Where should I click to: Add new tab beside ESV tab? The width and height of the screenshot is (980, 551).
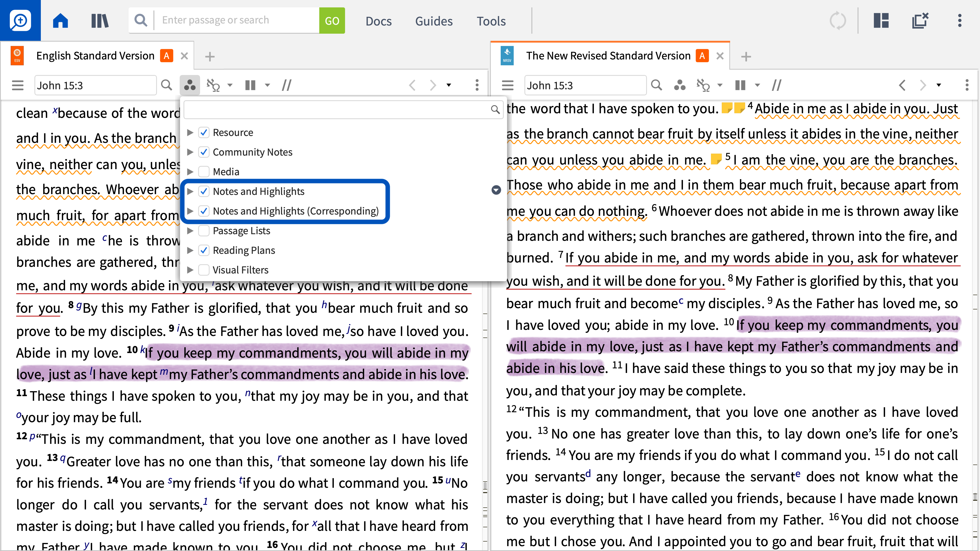(x=210, y=57)
